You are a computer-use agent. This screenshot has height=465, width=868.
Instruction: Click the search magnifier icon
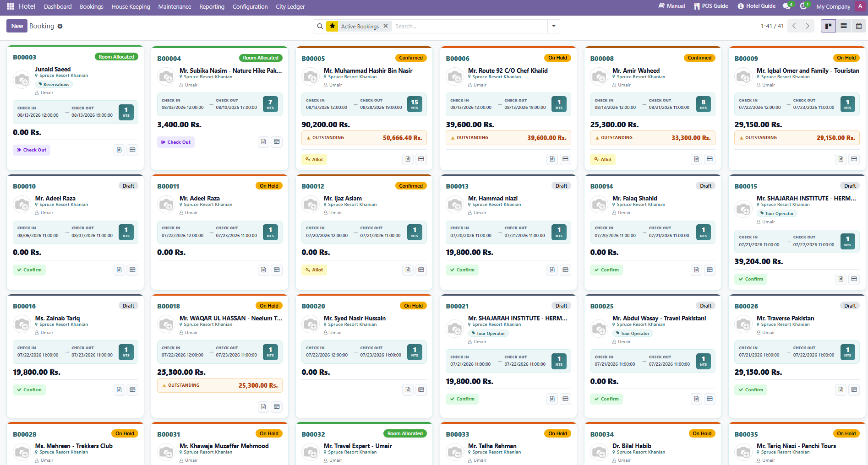320,27
